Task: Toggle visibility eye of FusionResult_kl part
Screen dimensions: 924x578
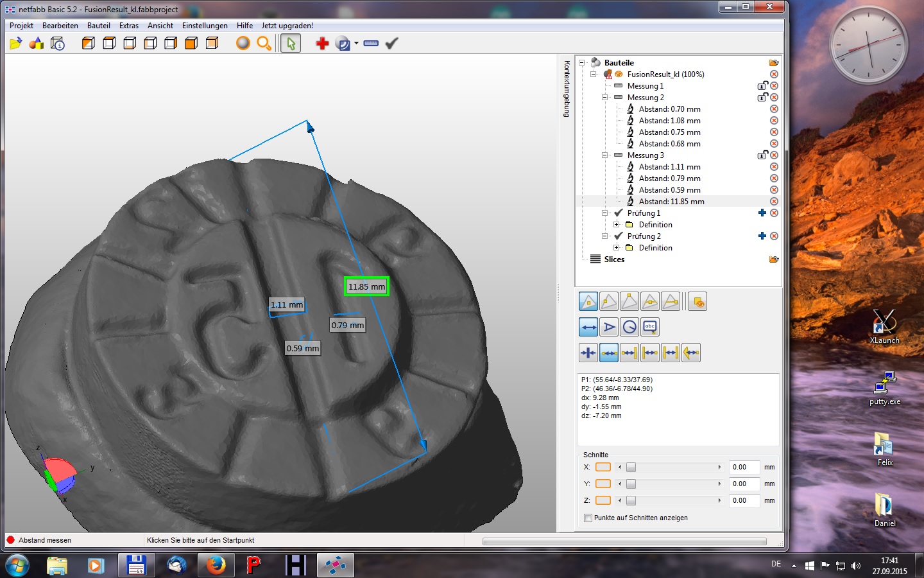Action: [619, 74]
